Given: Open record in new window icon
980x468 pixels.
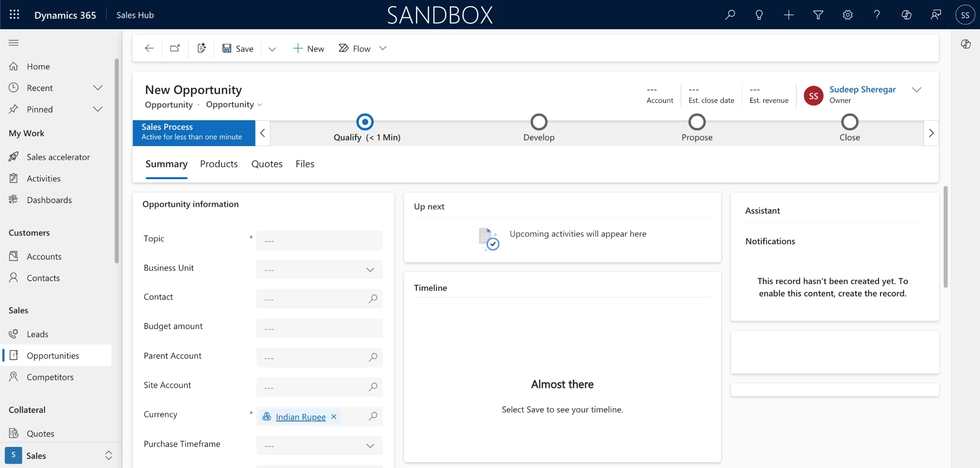Looking at the screenshot, I should (175, 48).
